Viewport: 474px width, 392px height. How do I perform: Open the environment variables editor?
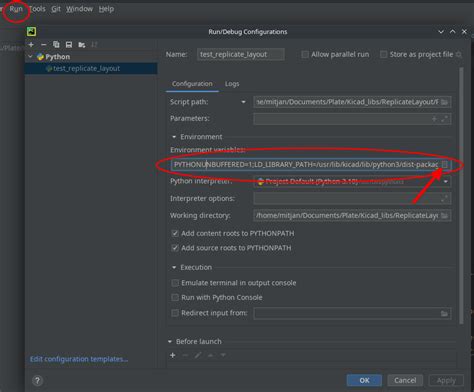tap(445, 164)
